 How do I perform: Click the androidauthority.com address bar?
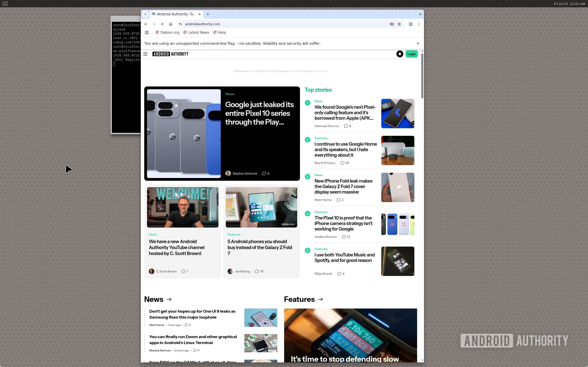pos(267,24)
